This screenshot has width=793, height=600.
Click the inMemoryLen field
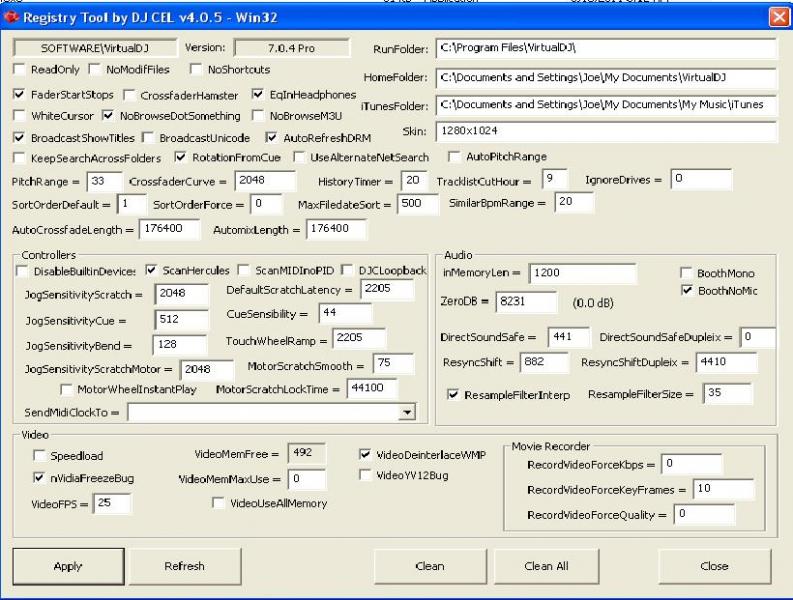[582, 273]
